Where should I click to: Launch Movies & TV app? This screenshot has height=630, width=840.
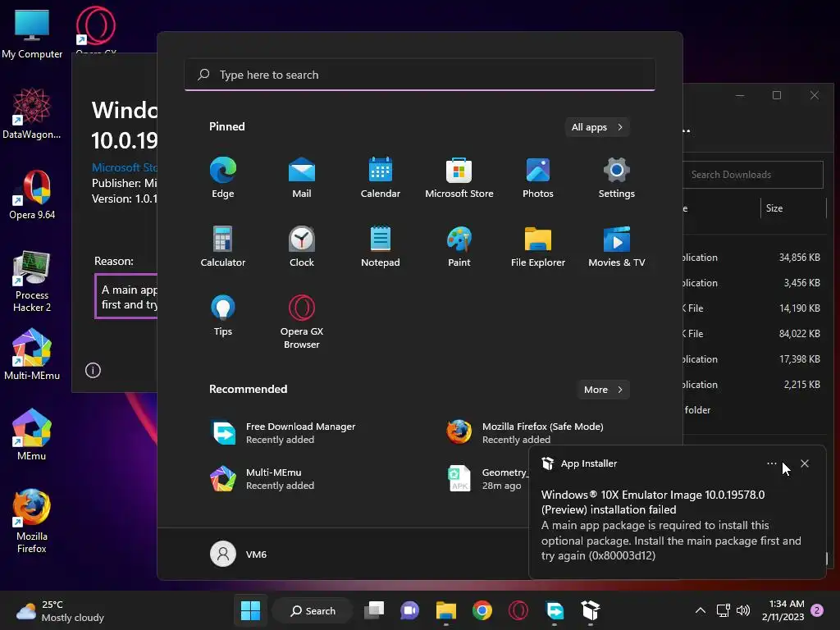click(617, 246)
